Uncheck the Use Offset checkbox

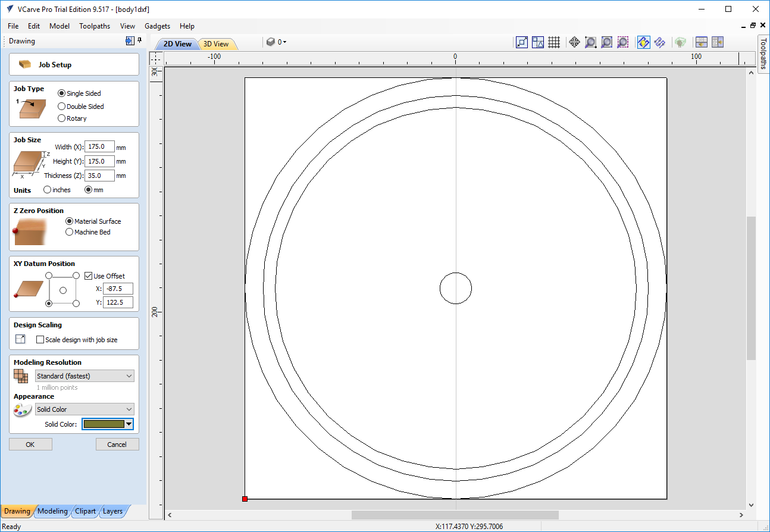(89, 276)
